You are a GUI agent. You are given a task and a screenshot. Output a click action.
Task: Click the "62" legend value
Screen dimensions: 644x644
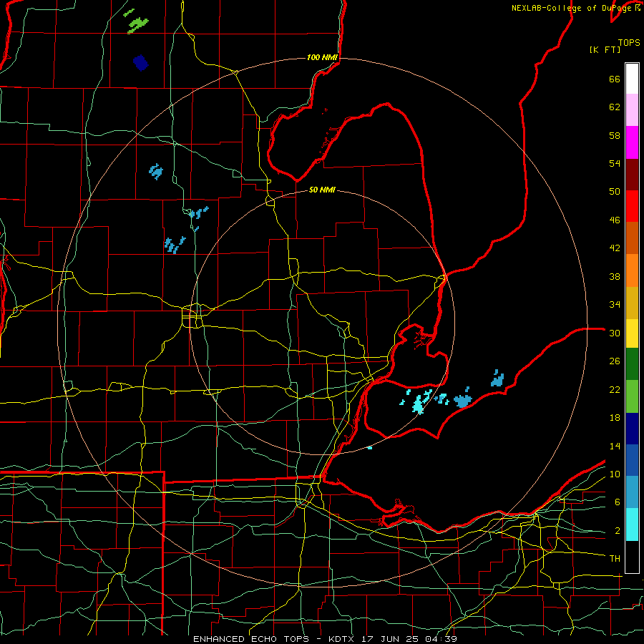pyautogui.click(x=615, y=107)
